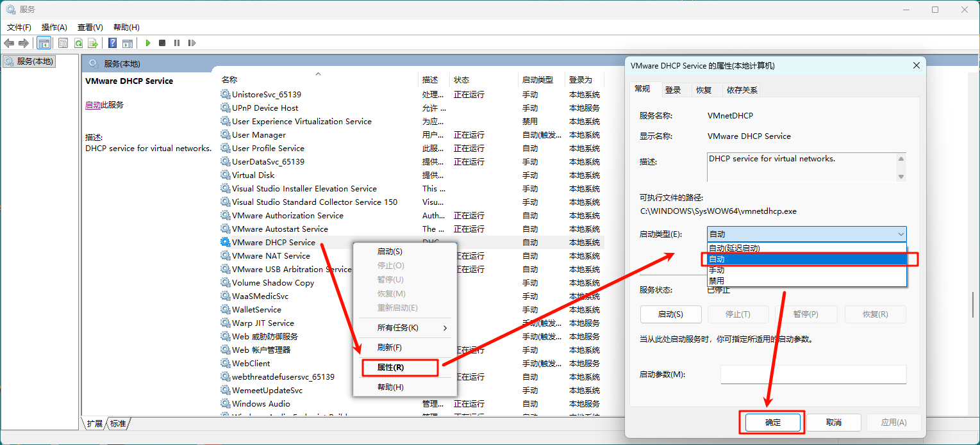The width and height of the screenshot is (980, 445).
Task: Choose 帮助(H) in the context menu
Action: pyautogui.click(x=404, y=387)
